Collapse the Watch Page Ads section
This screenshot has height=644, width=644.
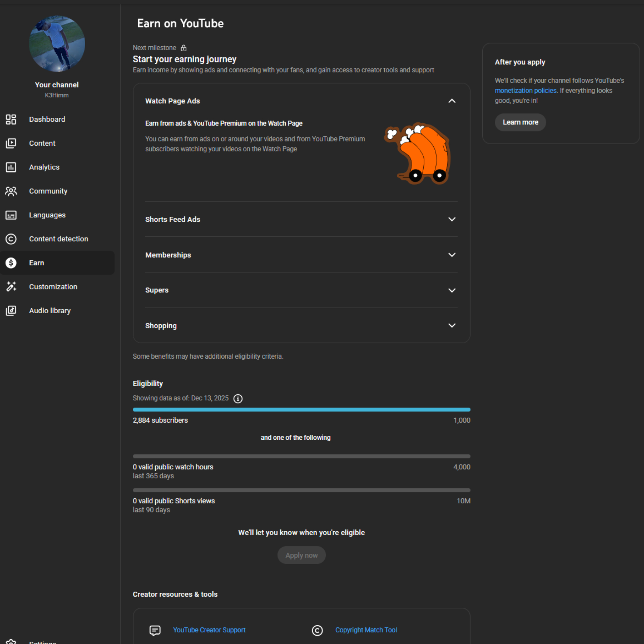pos(452,101)
